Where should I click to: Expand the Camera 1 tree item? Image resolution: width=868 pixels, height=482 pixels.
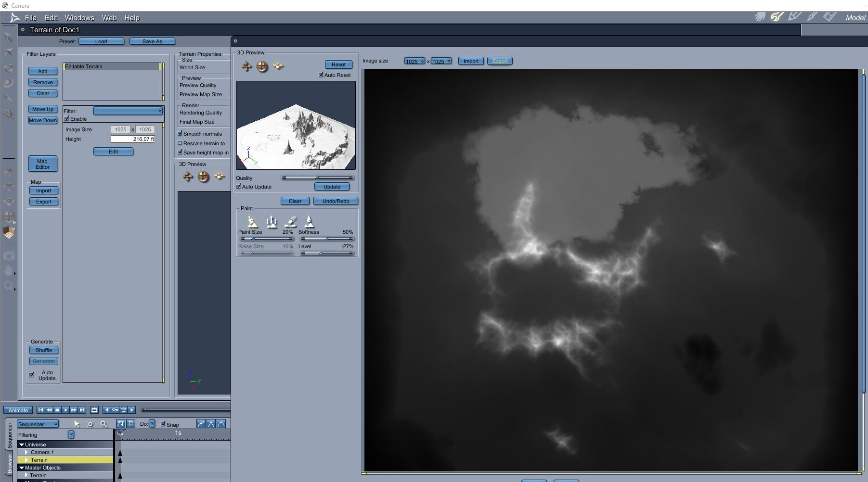(26, 453)
